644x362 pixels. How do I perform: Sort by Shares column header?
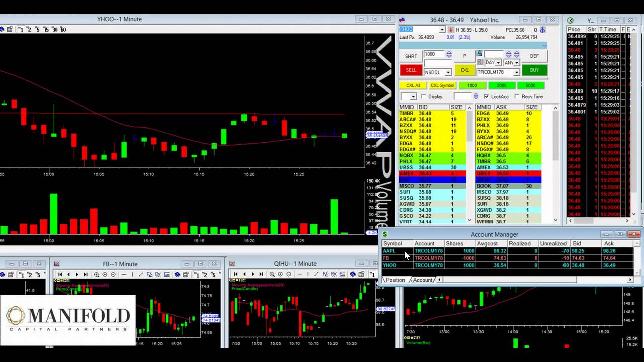459,243
